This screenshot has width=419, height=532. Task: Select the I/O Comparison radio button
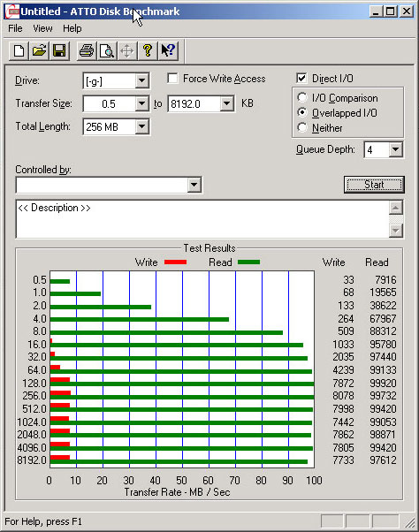(302, 98)
